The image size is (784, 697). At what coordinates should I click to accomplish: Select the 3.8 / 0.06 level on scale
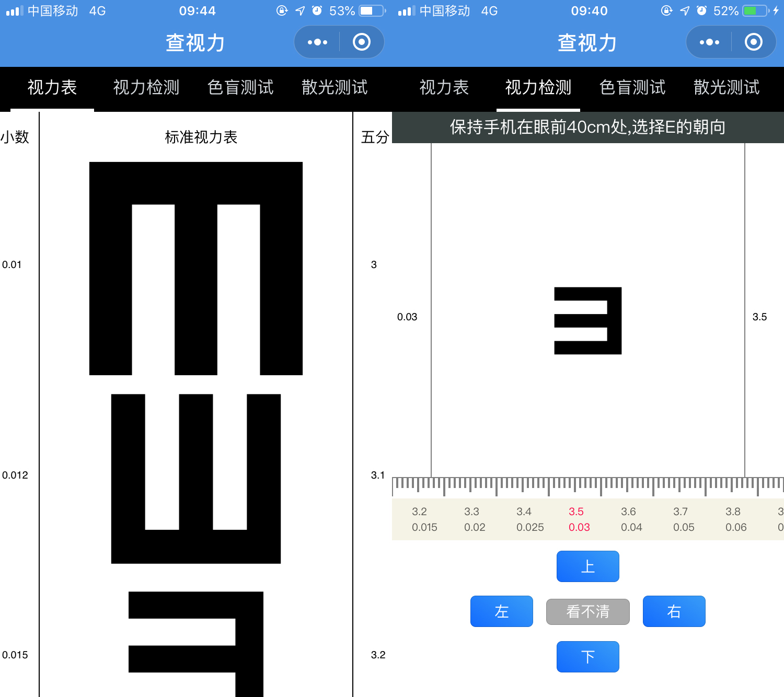click(736, 519)
